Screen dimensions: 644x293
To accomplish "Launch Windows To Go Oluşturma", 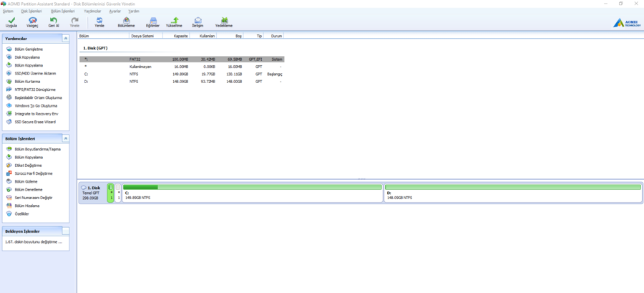I will tap(36, 105).
